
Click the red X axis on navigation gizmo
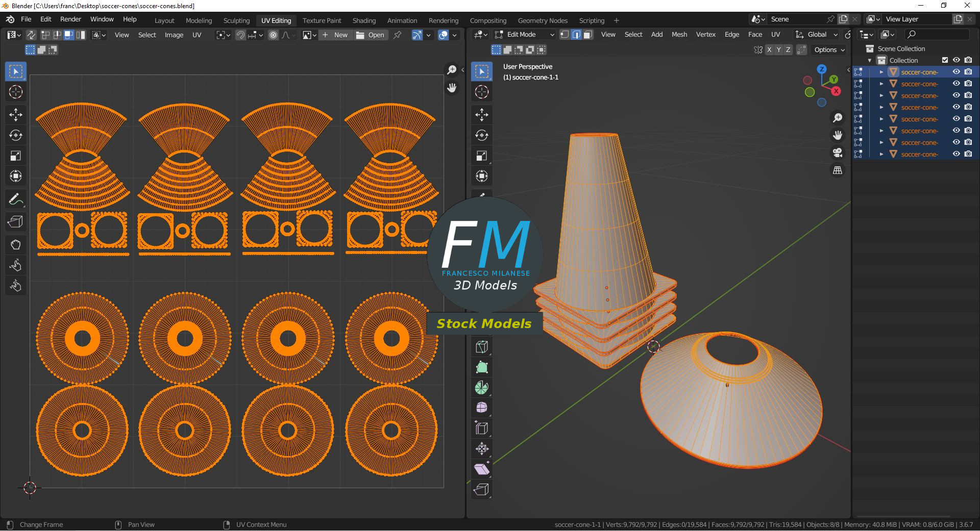[836, 91]
